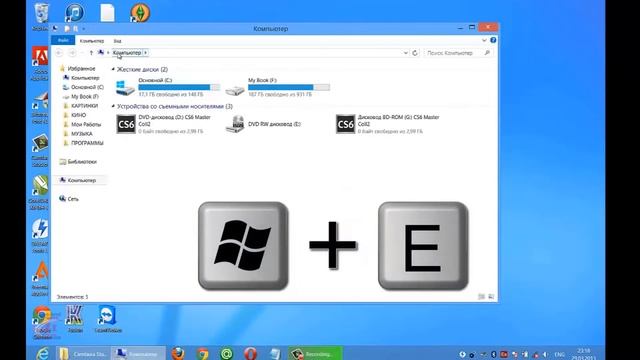Click Основной (C:) free-space bar
The image size is (640, 360).
[x=179, y=87]
